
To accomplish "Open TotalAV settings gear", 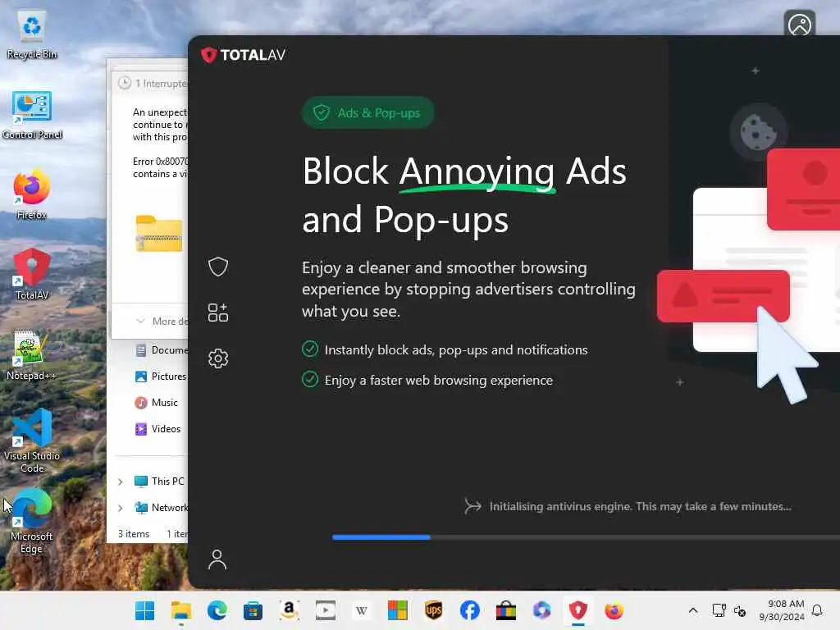I will click(x=218, y=358).
